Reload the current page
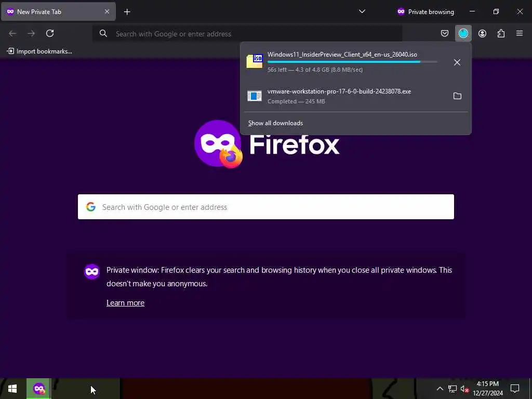 click(50, 33)
